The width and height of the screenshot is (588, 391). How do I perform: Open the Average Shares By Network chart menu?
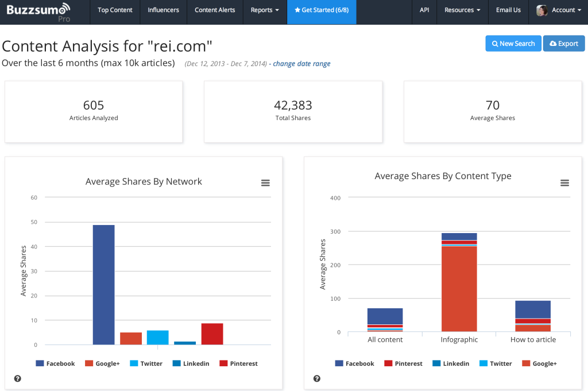265,183
